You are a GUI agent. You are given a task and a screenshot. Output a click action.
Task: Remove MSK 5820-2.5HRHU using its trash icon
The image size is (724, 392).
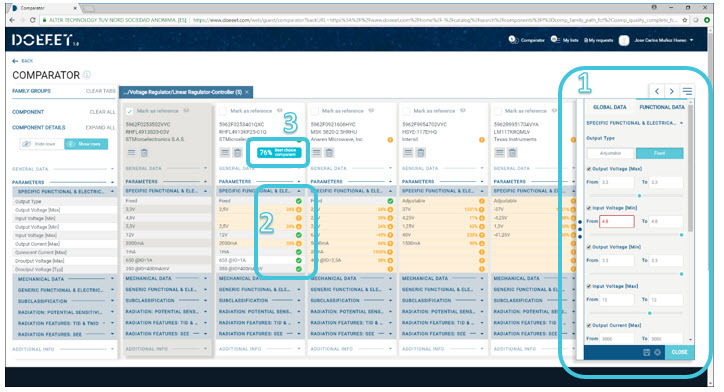pyautogui.click(x=329, y=152)
